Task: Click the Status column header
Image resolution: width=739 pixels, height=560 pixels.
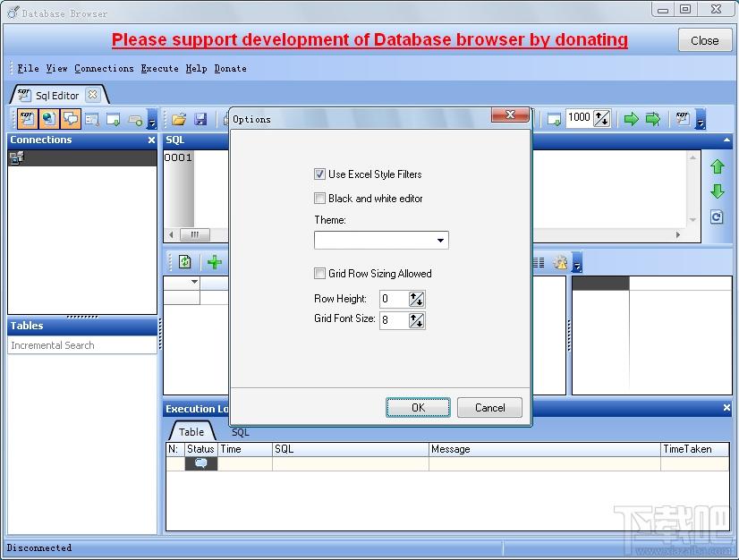Action: [200, 449]
